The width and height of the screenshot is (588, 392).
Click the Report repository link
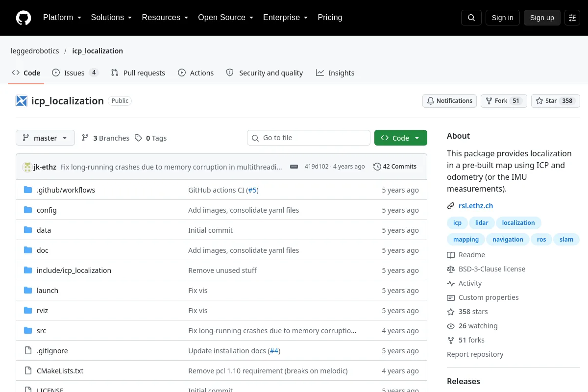[475, 354]
